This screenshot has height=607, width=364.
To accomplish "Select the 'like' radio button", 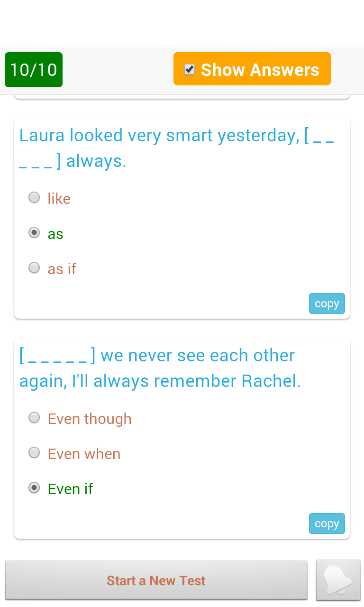I will click(x=34, y=197).
